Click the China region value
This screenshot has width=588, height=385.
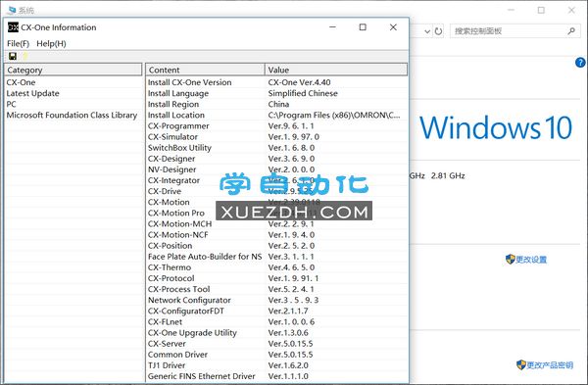coord(278,104)
